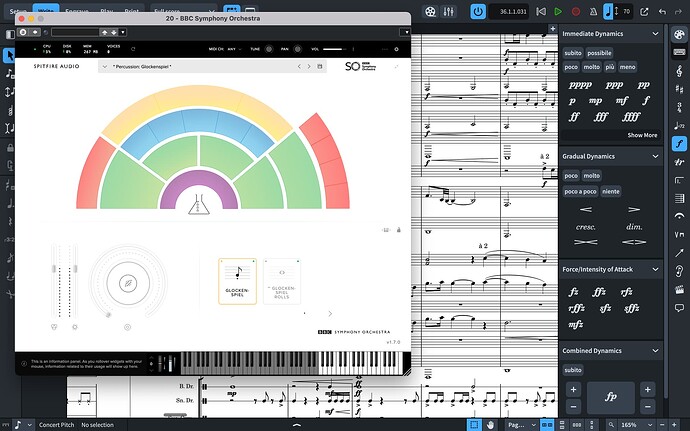Click the più modifier button
The image size is (690, 431).
[x=609, y=67]
